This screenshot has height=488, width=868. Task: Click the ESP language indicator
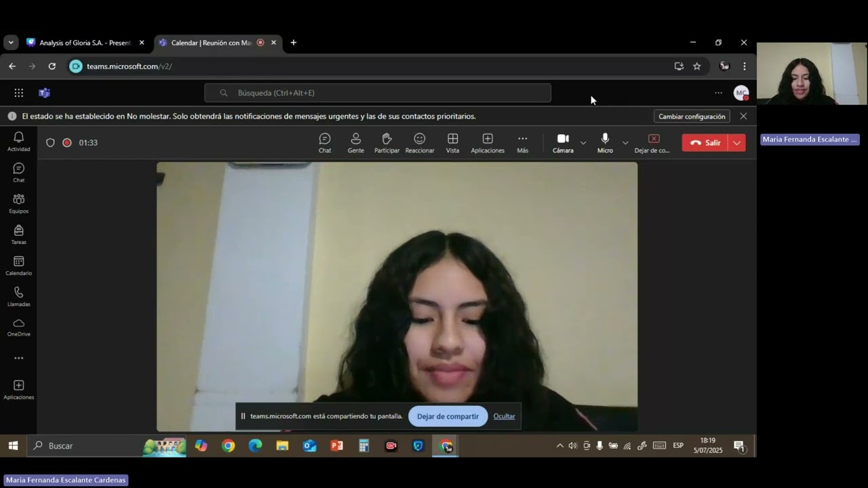tap(678, 445)
